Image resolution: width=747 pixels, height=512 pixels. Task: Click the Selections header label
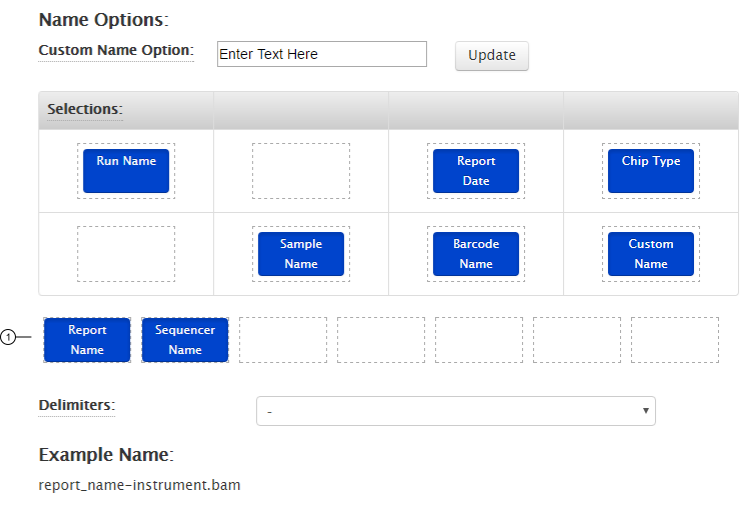(84, 109)
